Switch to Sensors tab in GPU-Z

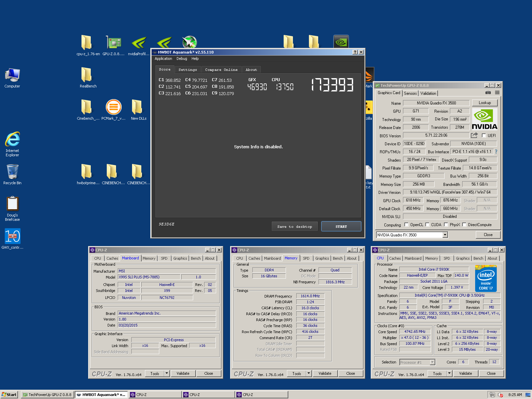410,93
